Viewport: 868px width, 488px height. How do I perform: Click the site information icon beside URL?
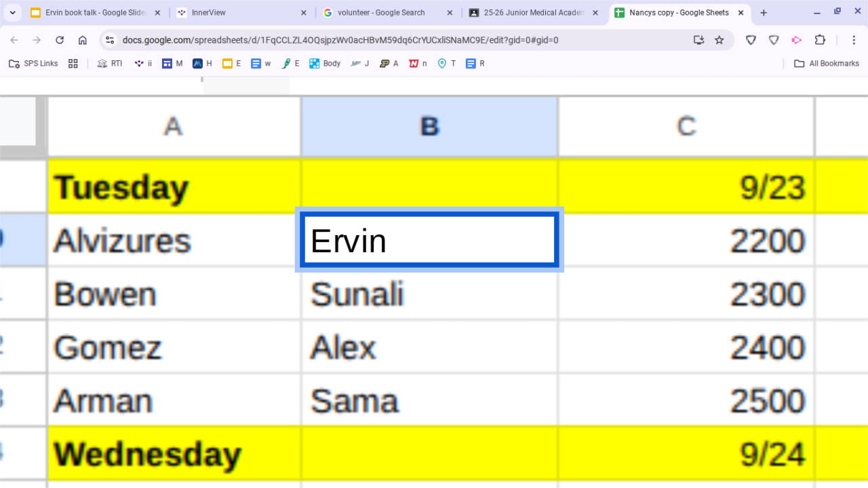click(110, 40)
